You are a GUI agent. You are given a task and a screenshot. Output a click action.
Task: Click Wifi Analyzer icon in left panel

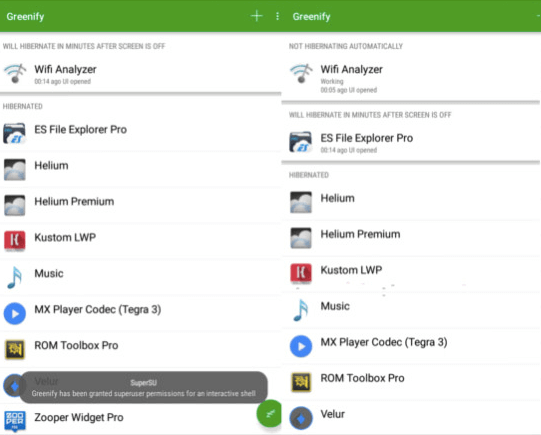[x=15, y=73]
